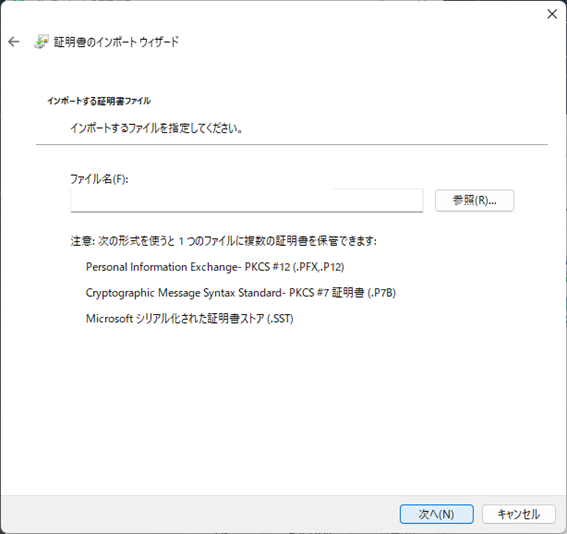The height and width of the screenshot is (534, 567).
Task: Proceed with the 次へ(N) button
Action: tap(436, 514)
